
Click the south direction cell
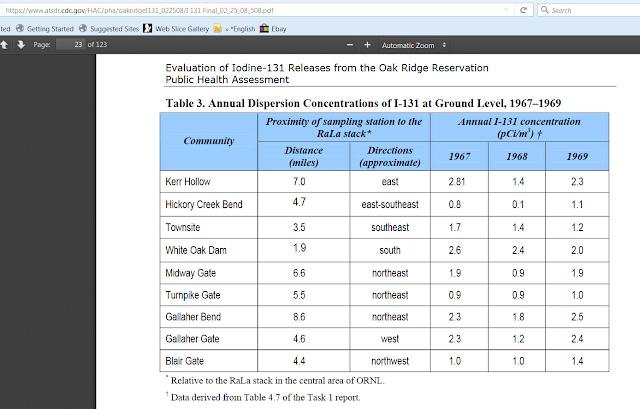[390, 250]
